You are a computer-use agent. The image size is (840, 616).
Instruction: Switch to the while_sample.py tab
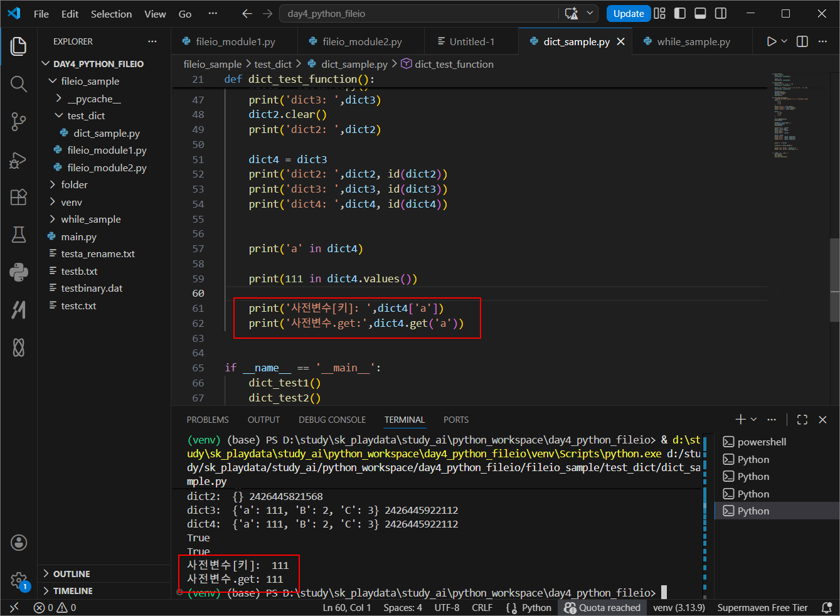pos(693,41)
